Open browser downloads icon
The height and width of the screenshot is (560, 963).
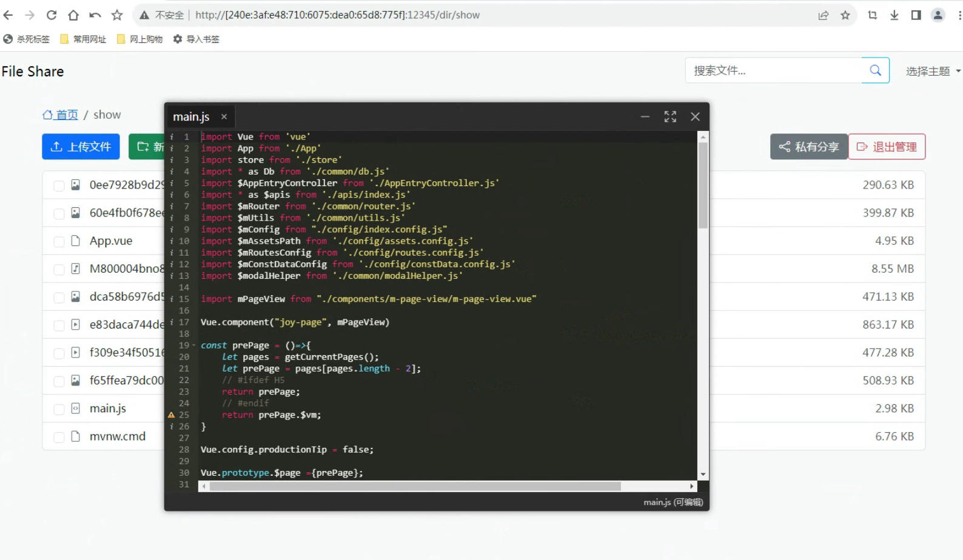pos(894,15)
